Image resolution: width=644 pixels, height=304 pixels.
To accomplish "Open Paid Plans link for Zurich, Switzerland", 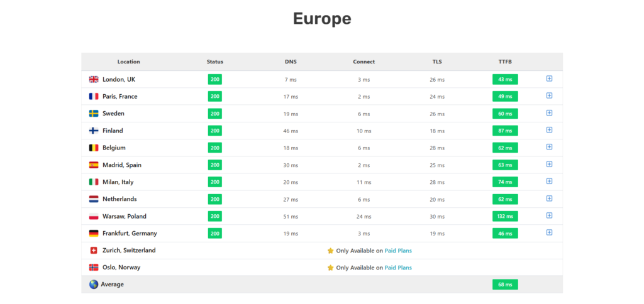I will click(398, 251).
